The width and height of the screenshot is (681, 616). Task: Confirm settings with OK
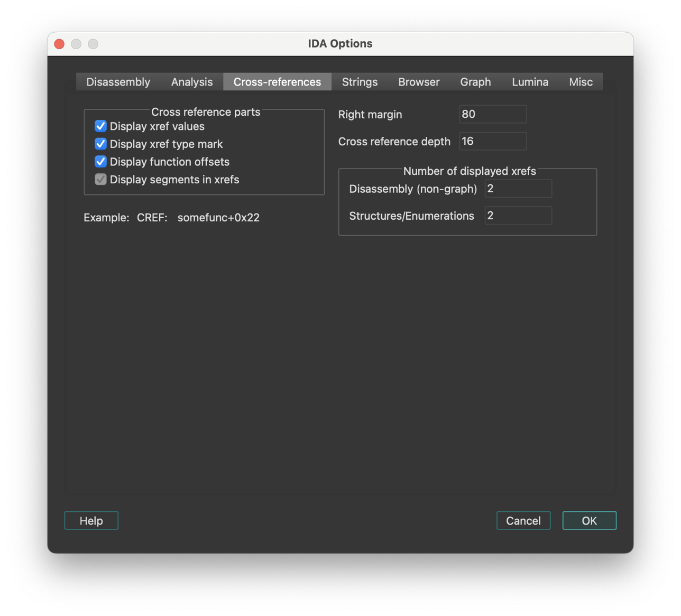pyautogui.click(x=589, y=520)
